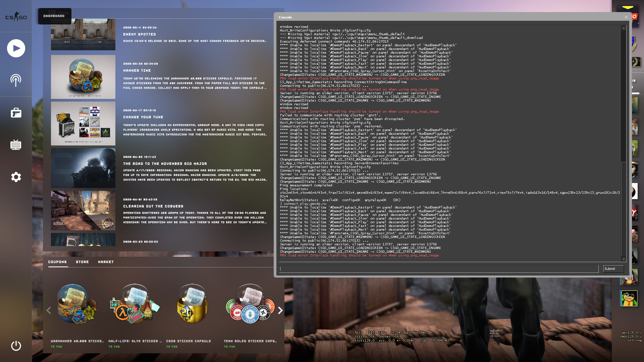Open the Rio Major news thumbnail
Screen dimensions: 644x362
[83, 168]
